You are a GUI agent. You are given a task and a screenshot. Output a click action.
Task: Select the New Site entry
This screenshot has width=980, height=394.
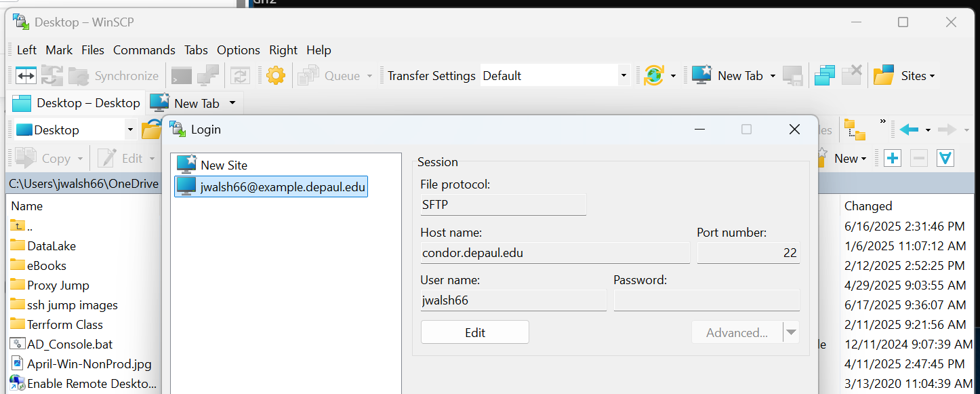click(x=224, y=165)
